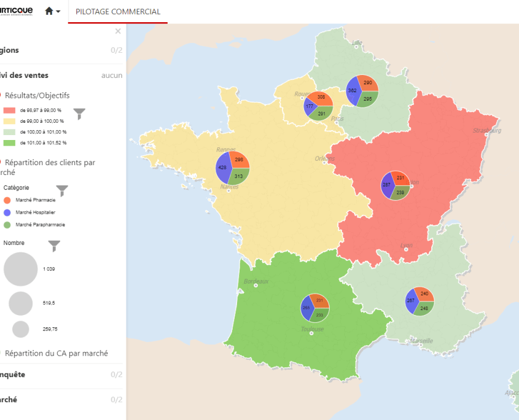Screen dimensions: 519x420
Task: Click the pie chart over Toulouse region
Action: coord(315,308)
